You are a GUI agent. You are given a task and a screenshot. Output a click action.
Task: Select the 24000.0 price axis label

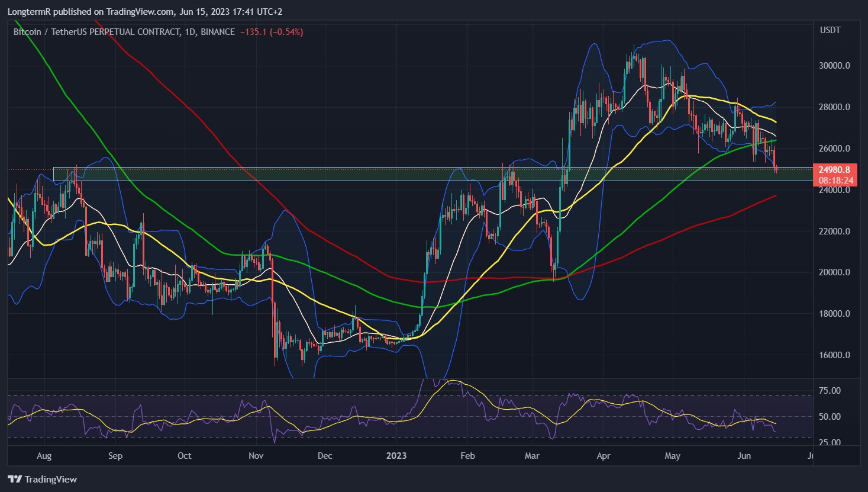pos(834,190)
